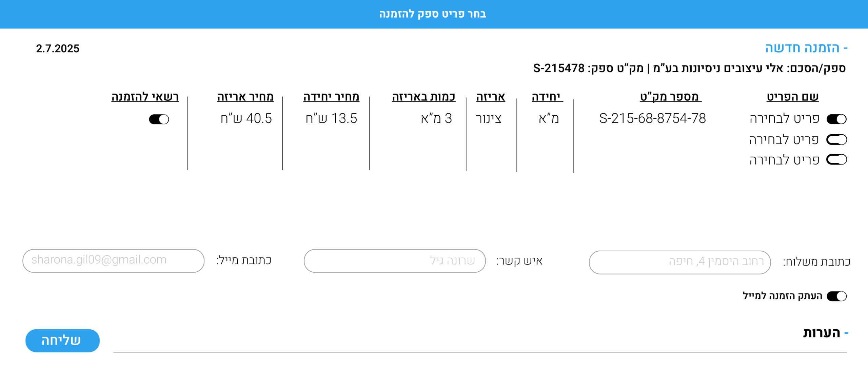Select the 'אריזה' column header
868x368 pixels.
(490, 97)
